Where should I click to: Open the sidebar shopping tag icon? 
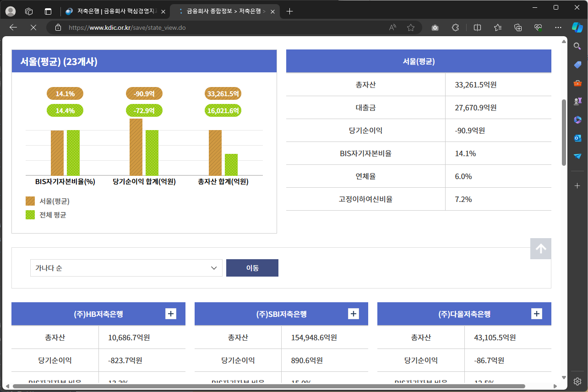[577, 65]
